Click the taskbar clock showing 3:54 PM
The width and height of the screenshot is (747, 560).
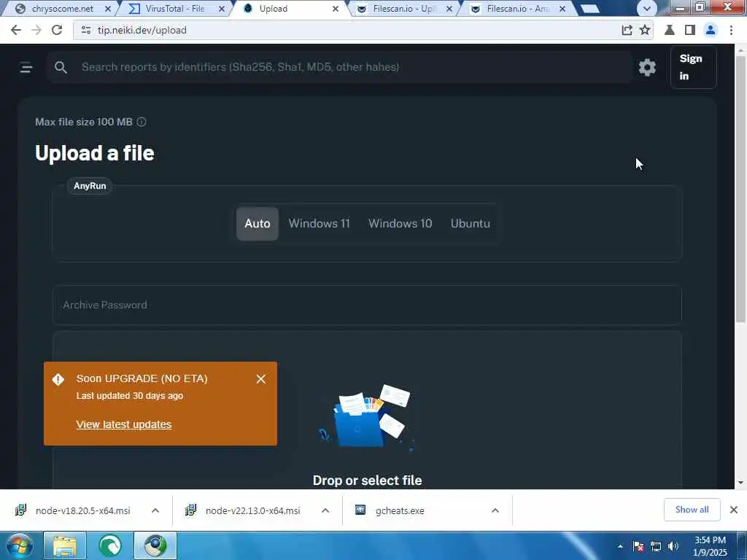pyautogui.click(x=710, y=546)
